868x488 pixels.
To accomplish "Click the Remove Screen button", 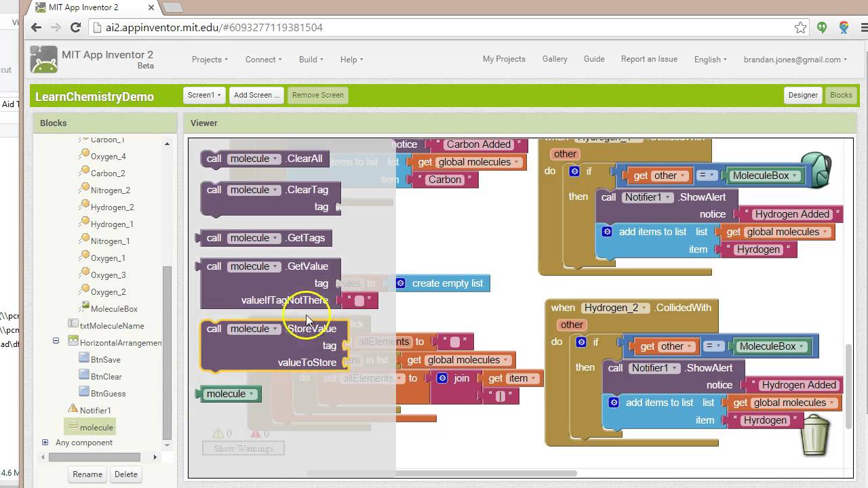I will coord(317,96).
